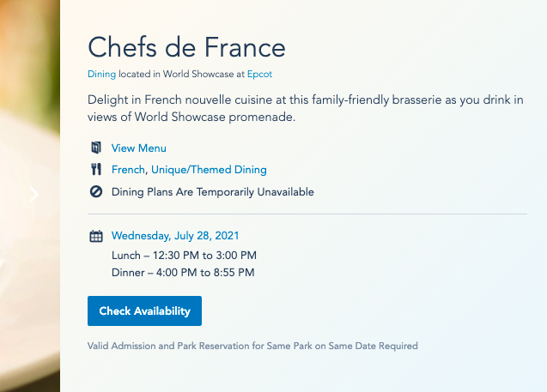Click the Lunch hours line
The height and width of the screenshot is (392, 547).
click(x=184, y=256)
